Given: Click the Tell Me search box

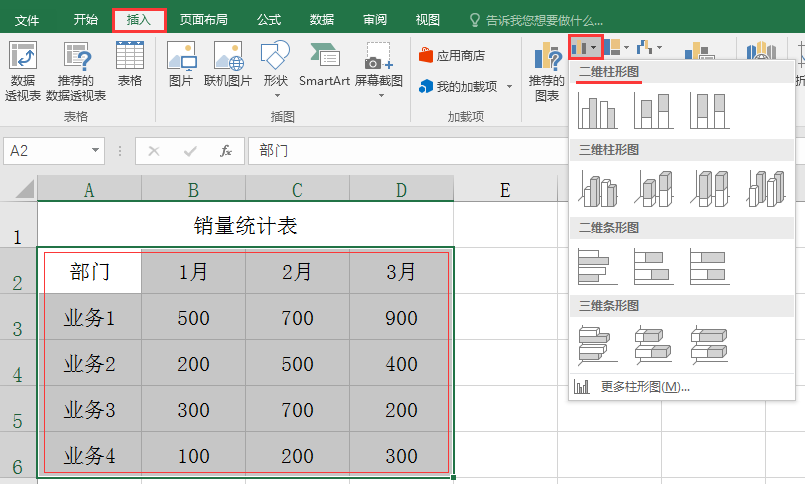Looking at the screenshot, I should (x=537, y=20).
